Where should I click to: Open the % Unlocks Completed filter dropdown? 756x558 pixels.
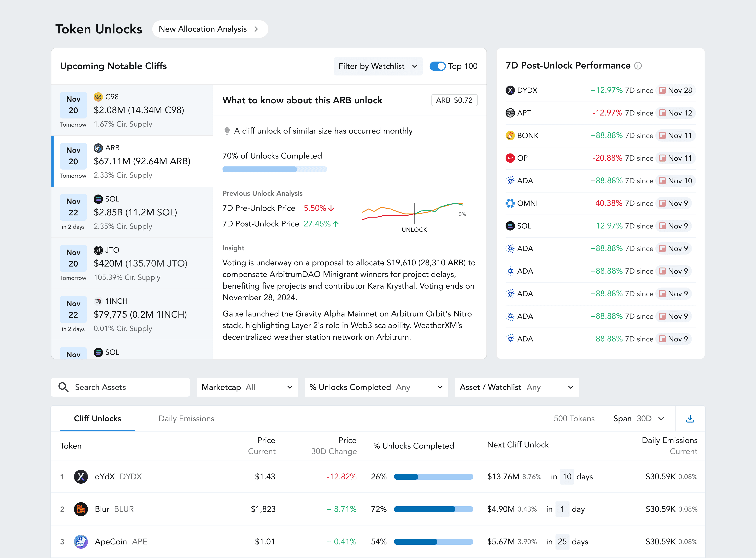coord(376,387)
